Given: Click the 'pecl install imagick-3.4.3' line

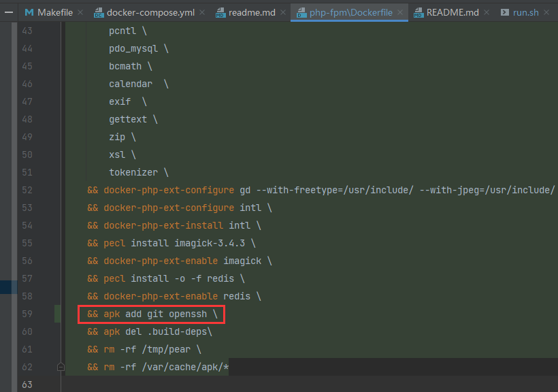Looking at the screenshot, I should pyautogui.click(x=178, y=243).
